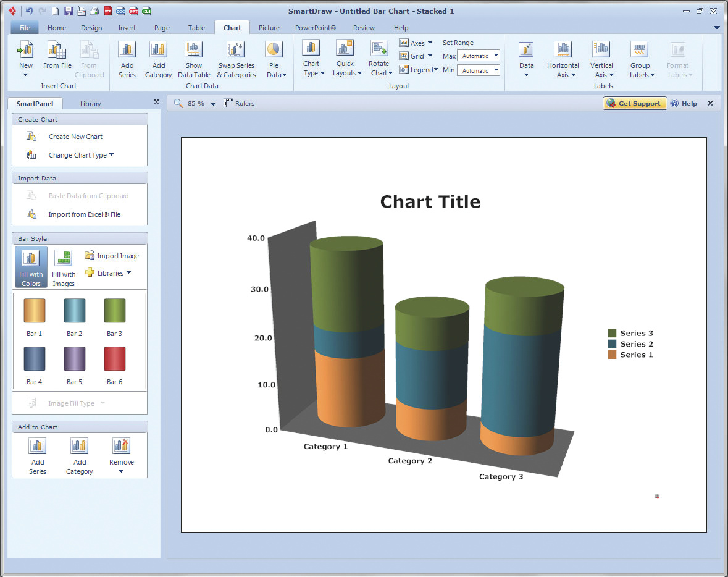The image size is (728, 577).
Task: Open the File menu tab
Action: coord(25,28)
